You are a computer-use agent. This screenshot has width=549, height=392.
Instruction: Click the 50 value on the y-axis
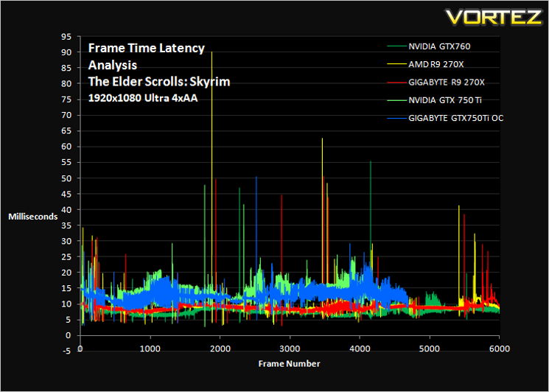point(66,178)
